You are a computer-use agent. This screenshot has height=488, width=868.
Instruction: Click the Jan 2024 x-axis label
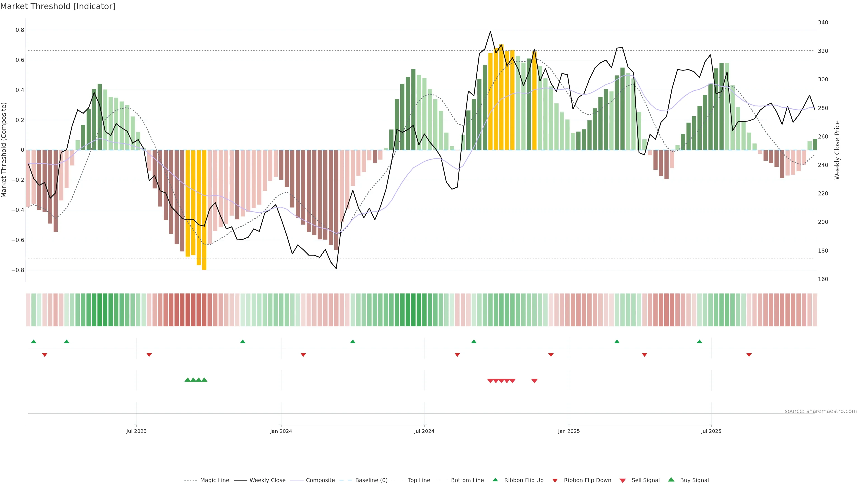(281, 431)
